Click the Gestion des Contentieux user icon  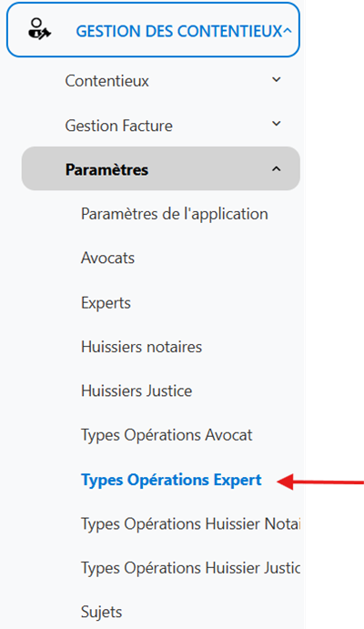(39, 29)
